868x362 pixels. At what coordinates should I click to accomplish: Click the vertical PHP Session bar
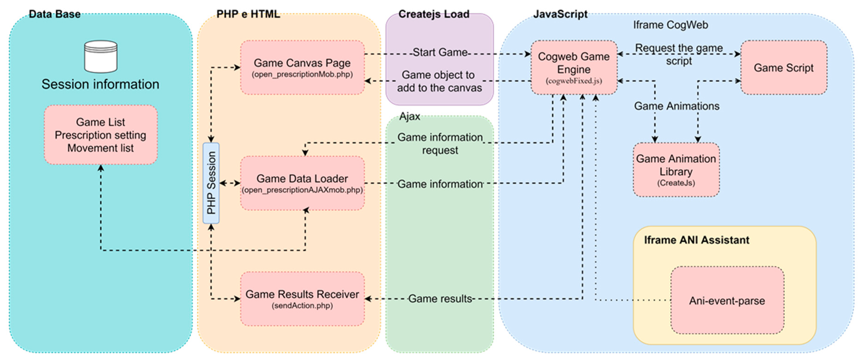(211, 183)
